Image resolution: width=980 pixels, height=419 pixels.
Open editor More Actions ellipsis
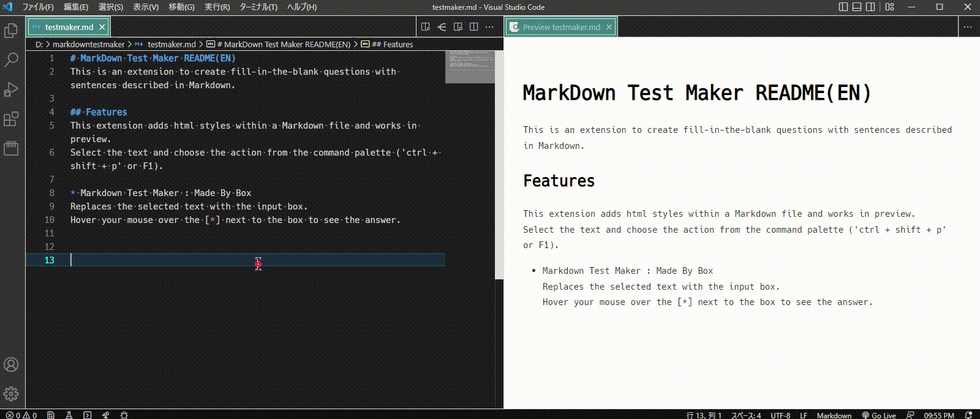pyautogui.click(x=489, y=27)
